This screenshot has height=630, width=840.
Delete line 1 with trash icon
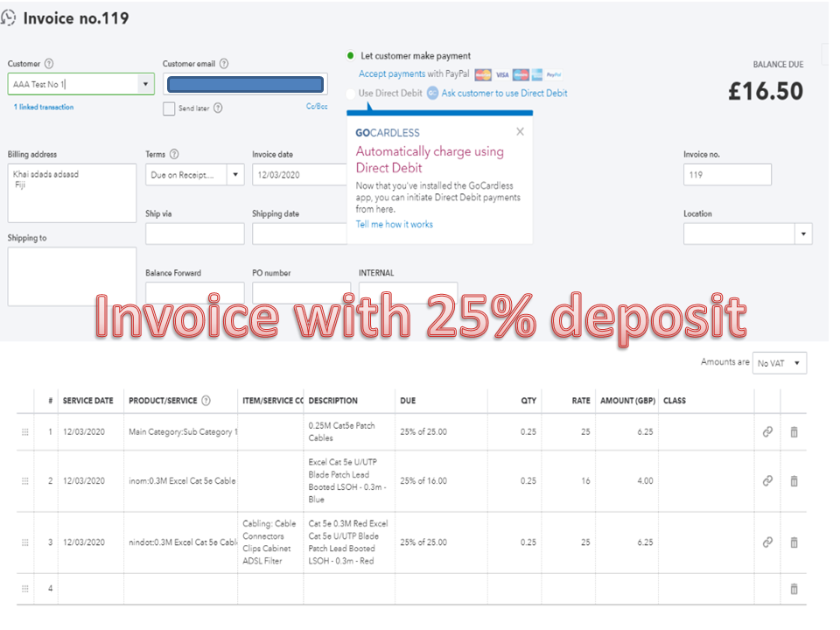(794, 431)
